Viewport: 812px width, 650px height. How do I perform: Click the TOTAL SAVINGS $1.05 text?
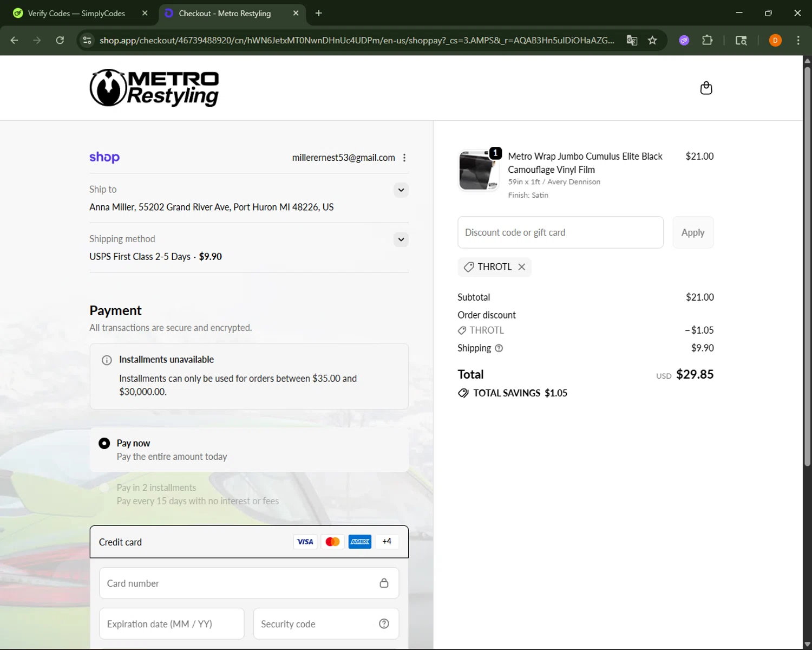[x=520, y=393]
